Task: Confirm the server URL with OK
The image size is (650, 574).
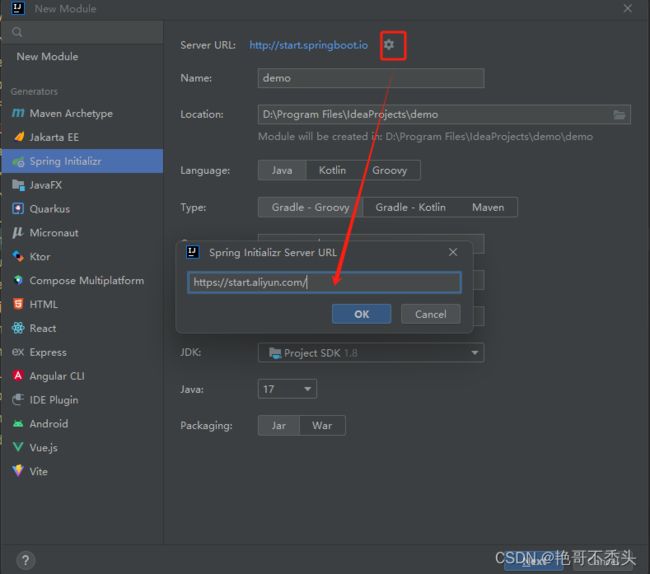Action: point(361,314)
